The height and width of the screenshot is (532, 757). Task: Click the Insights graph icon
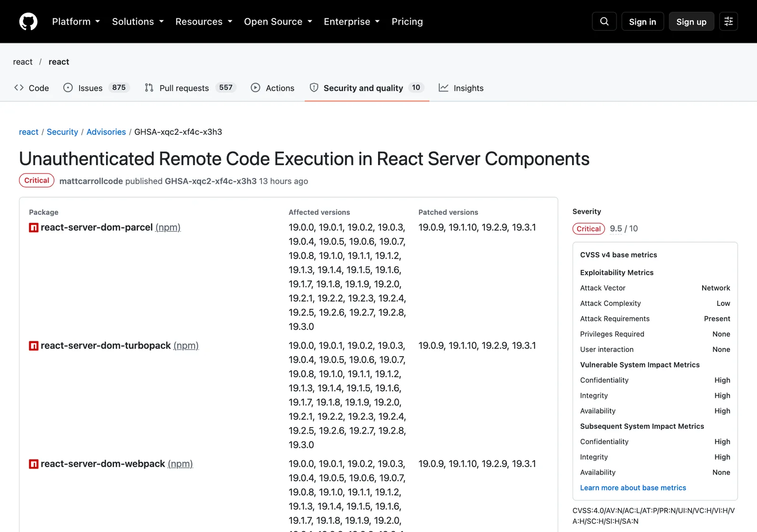tap(443, 87)
